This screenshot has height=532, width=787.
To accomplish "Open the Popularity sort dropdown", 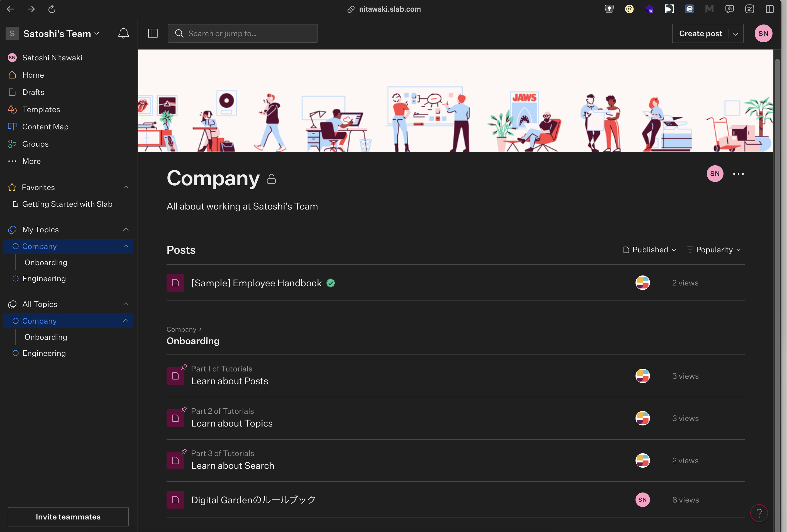I will coord(714,250).
